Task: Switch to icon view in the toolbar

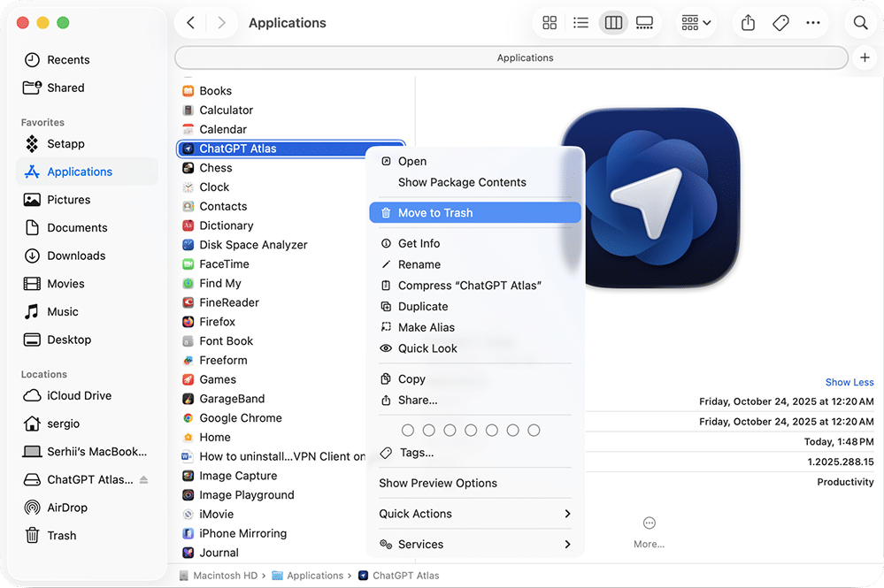Action: tap(550, 22)
